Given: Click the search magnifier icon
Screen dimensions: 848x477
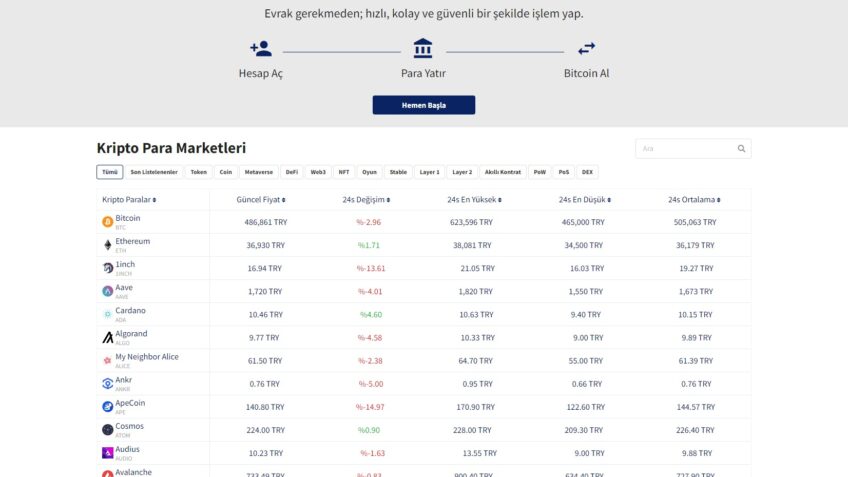Looking at the screenshot, I should click(741, 148).
